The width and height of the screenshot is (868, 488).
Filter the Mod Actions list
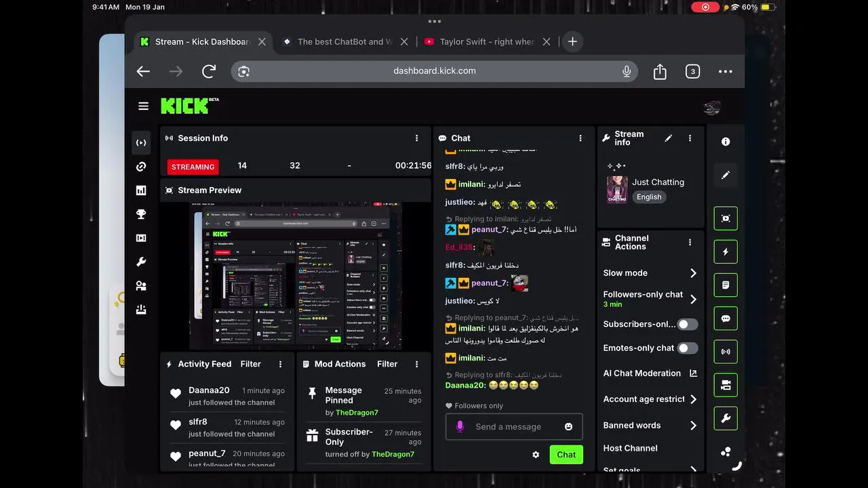(387, 364)
